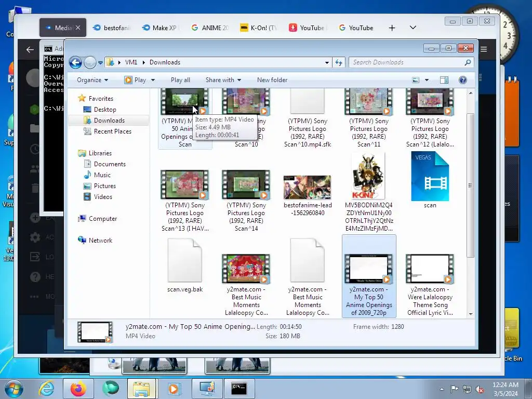Go back with Explorer's Back arrow

[x=76, y=62]
